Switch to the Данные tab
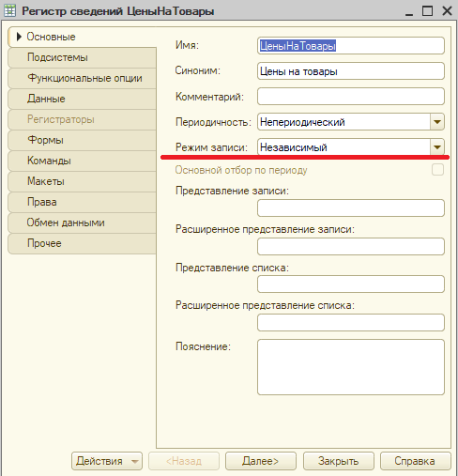 [83, 99]
